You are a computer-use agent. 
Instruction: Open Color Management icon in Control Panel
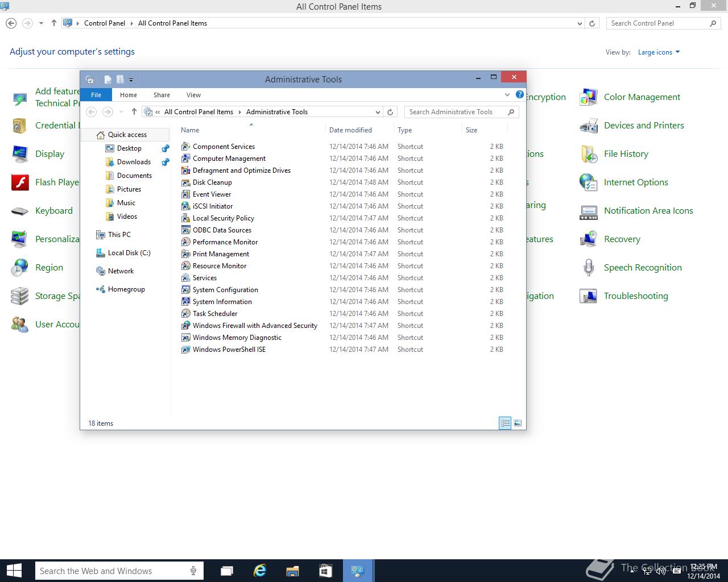pos(589,97)
